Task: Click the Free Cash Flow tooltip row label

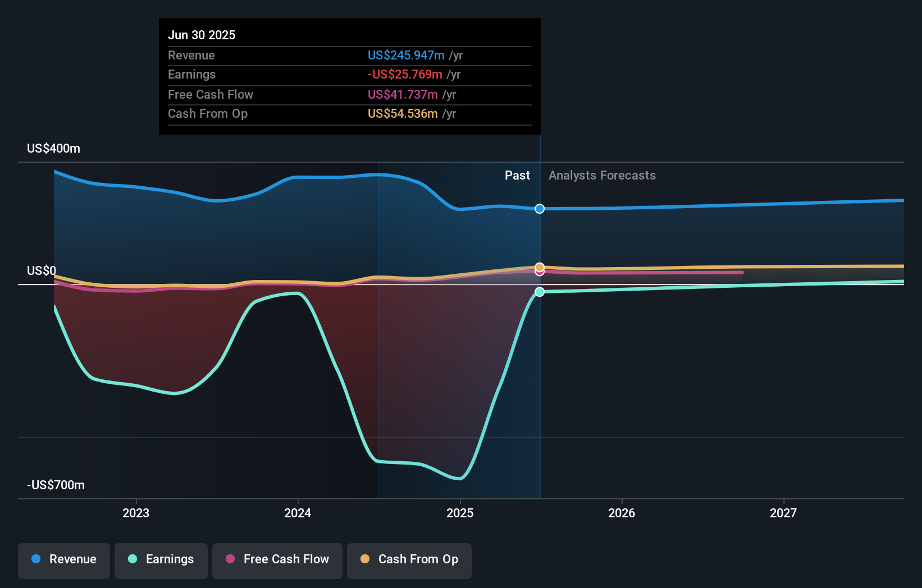Action: (x=211, y=94)
